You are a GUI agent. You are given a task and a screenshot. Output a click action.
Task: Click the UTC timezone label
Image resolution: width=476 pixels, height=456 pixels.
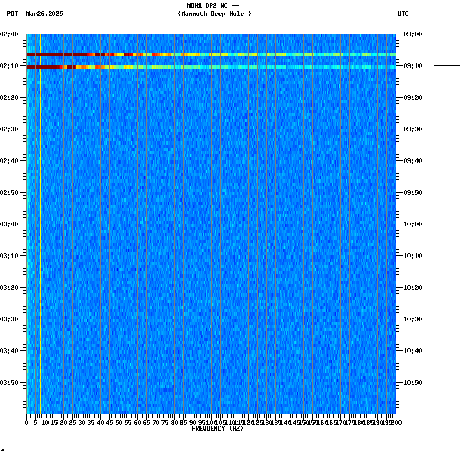pyautogui.click(x=404, y=14)
